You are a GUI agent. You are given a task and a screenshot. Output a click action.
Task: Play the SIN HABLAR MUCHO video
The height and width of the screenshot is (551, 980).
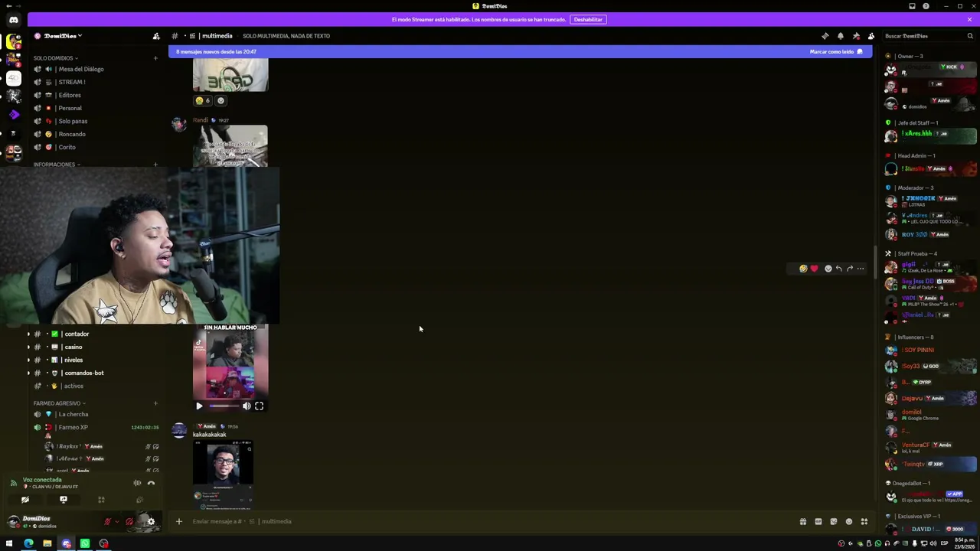[x=199, y=406]
